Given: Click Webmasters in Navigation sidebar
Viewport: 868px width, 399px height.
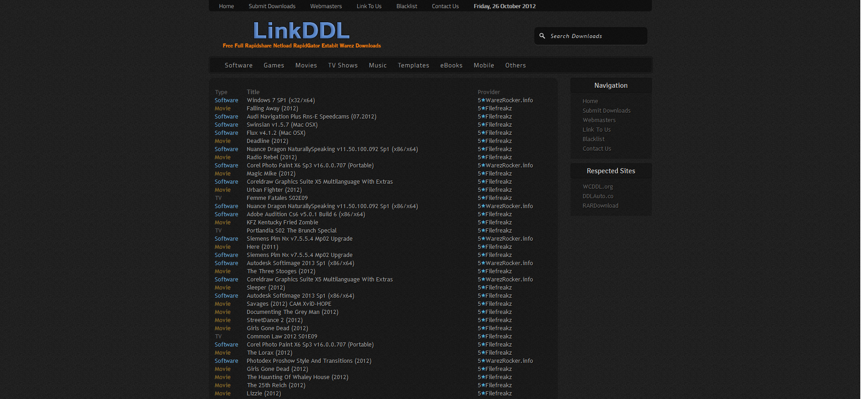Looking at the screenshot, I should (599, 120).
